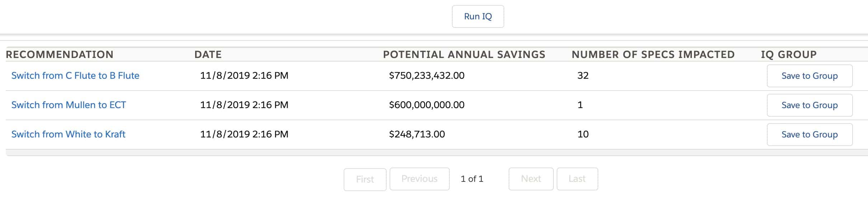Select the Number of Specs Impacted header
868x199 pixels.
click(653, 54)
